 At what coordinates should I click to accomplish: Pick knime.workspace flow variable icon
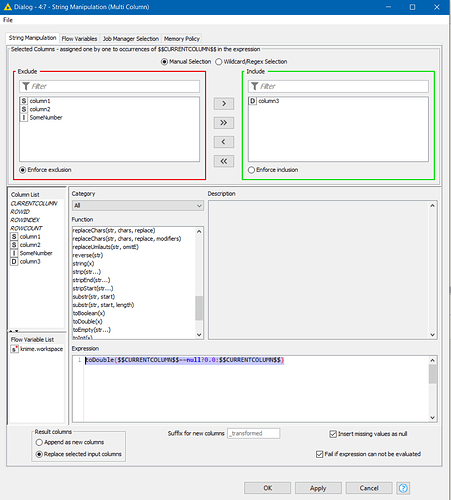(x=14, y=349)
